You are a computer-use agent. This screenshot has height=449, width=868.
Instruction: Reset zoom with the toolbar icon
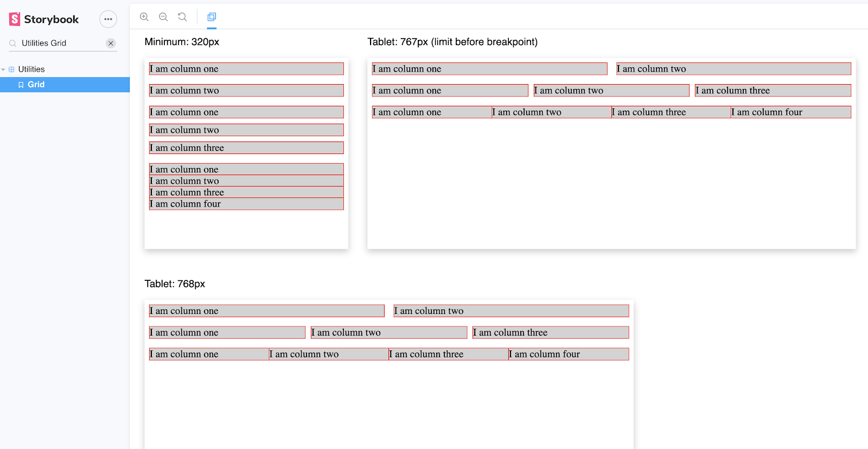(182, 17)
